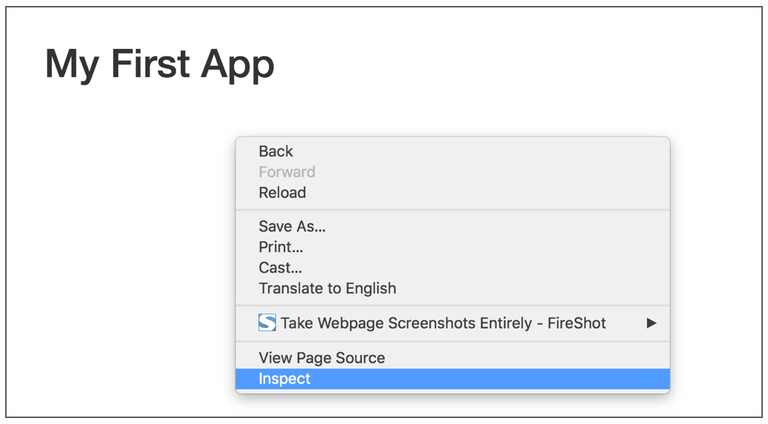Choose Take Webpage Screenshots Entirely - FireShot
Viewport: 768px width, 424px height.
(443, 323)
